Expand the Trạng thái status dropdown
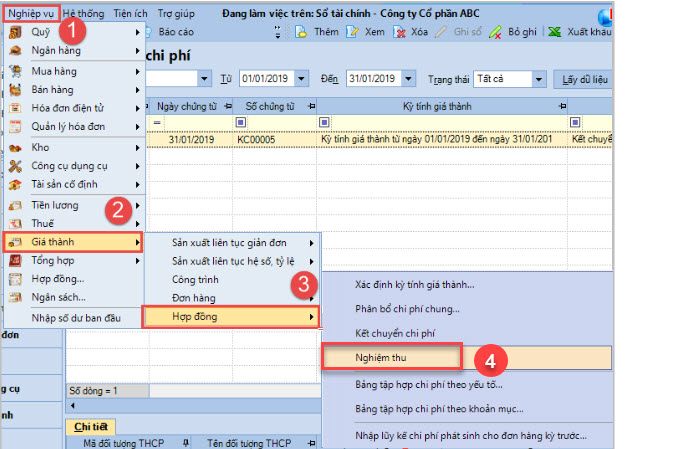The image size is (688, 449). click(539, 78)
